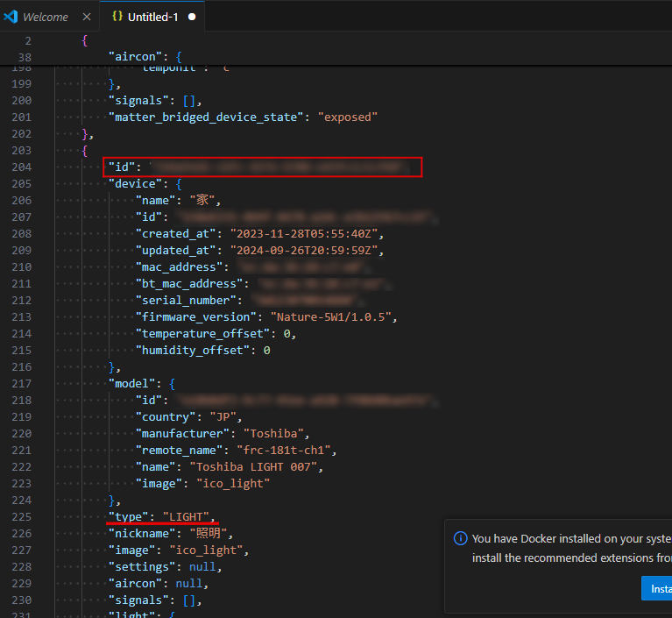The height and width of the screenshot is (618, 672).
Task: Select the Untitled-1 editor tab
Action: pyautogui.click(x=152, y=17)
